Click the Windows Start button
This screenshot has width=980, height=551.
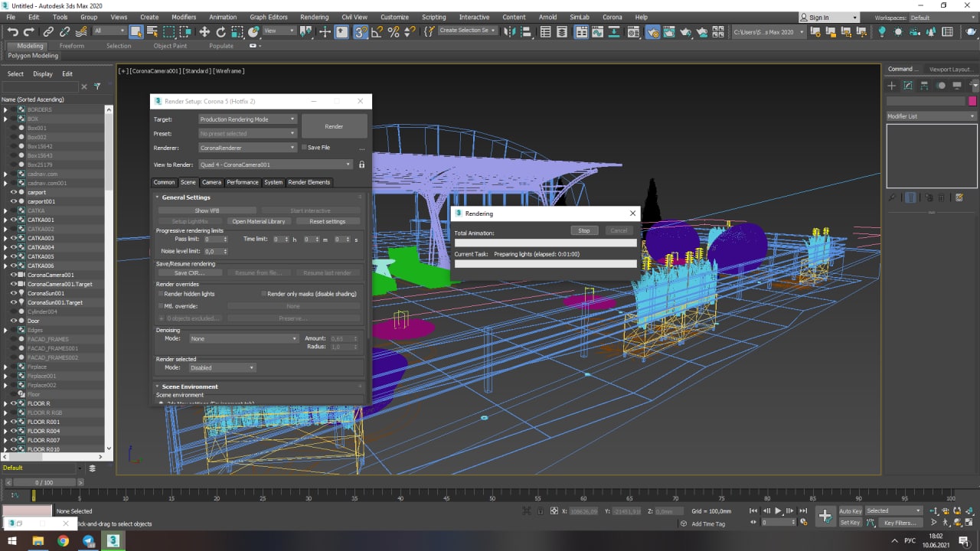pos(12,540)
